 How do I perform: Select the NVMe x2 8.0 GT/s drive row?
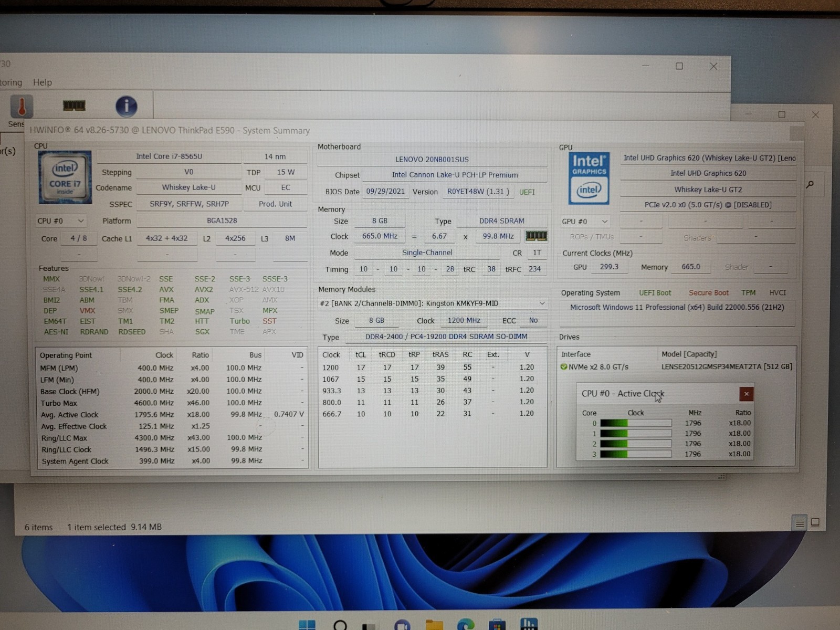(x=676, y=367)
